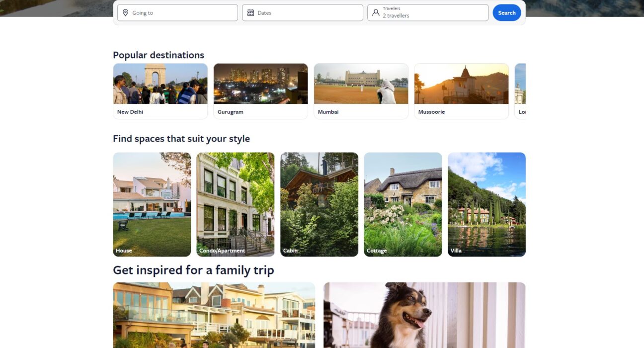Open the beach houses family trip image
Screen dimensions: 644x348
click(214, 315)
